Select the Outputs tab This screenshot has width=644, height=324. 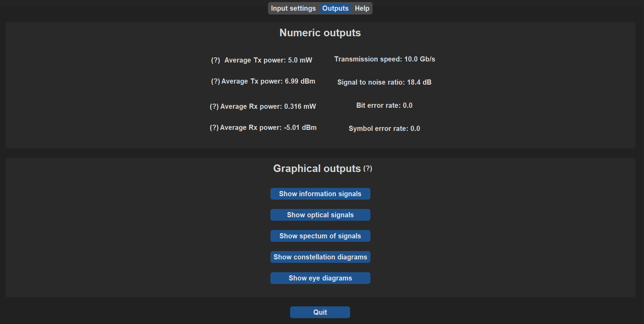point(335,8)
